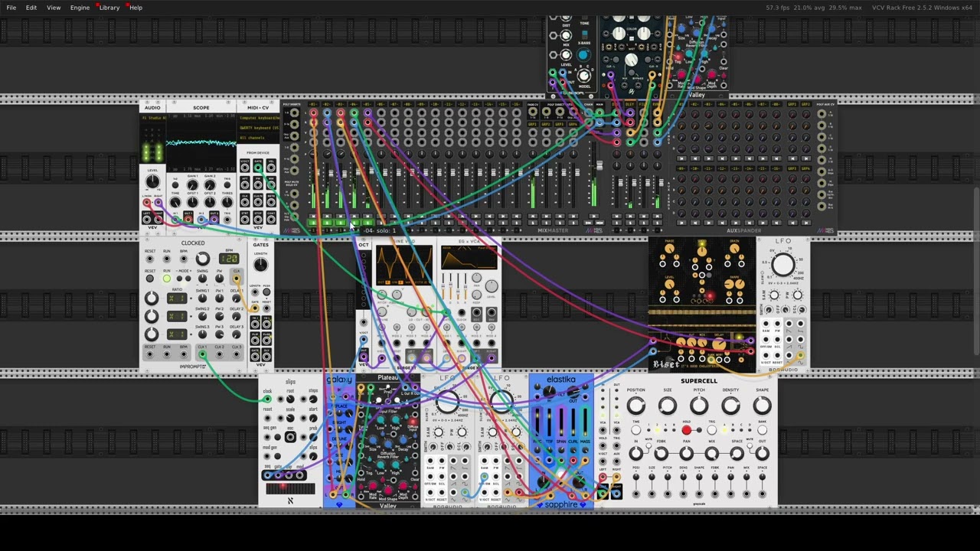Click Scope 1x2 mode button
980x551 pixels.
point(175,185)
